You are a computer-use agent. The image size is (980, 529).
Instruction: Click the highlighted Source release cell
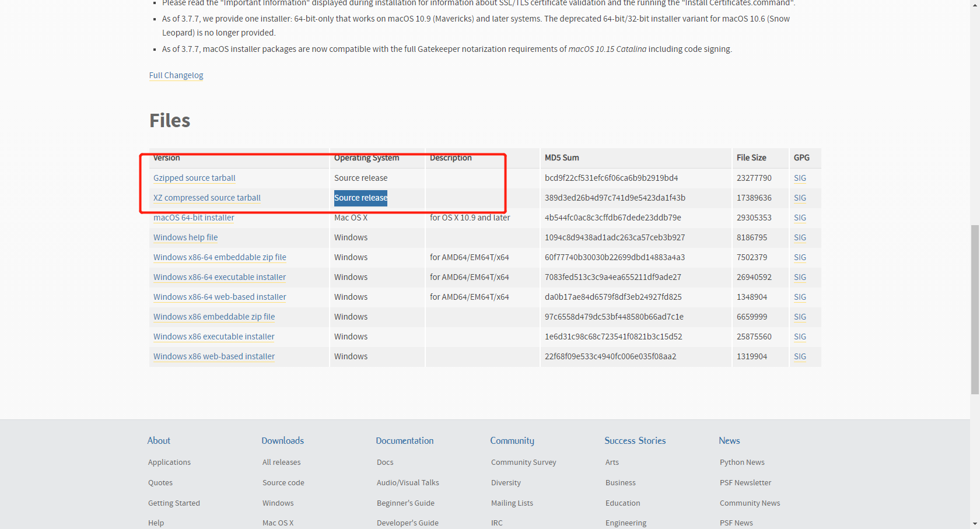click(360, 198)
